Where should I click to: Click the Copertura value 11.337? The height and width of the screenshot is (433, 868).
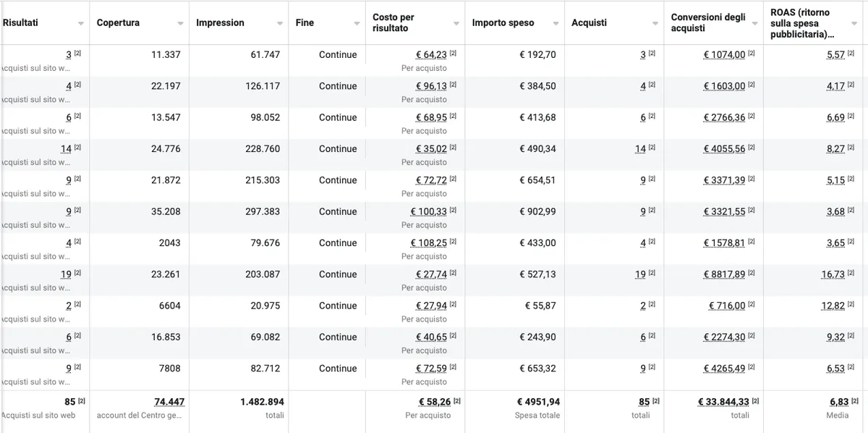coord(166,55)
